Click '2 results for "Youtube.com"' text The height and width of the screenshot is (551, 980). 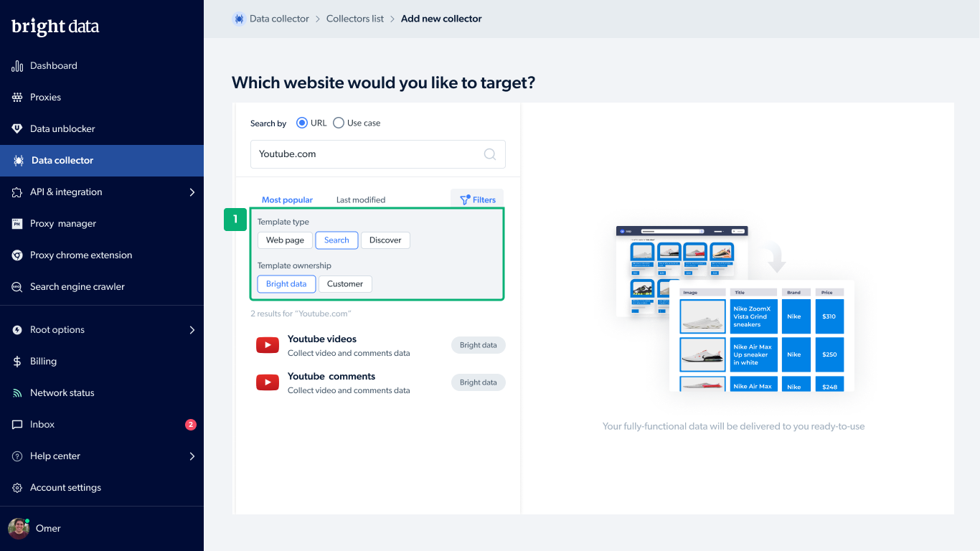[x=301, y=314]
